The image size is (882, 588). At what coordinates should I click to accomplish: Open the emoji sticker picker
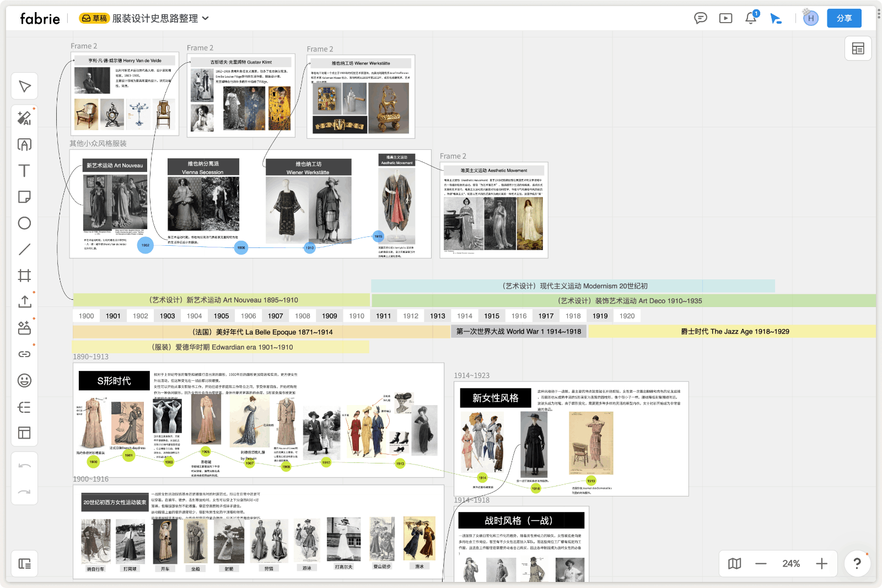tap(24, 380)
